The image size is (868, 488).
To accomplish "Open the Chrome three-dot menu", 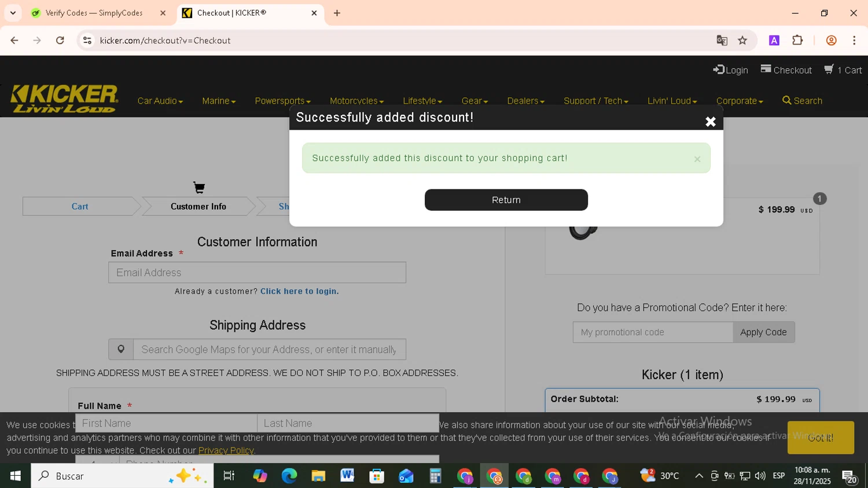I will pos(854,41).
